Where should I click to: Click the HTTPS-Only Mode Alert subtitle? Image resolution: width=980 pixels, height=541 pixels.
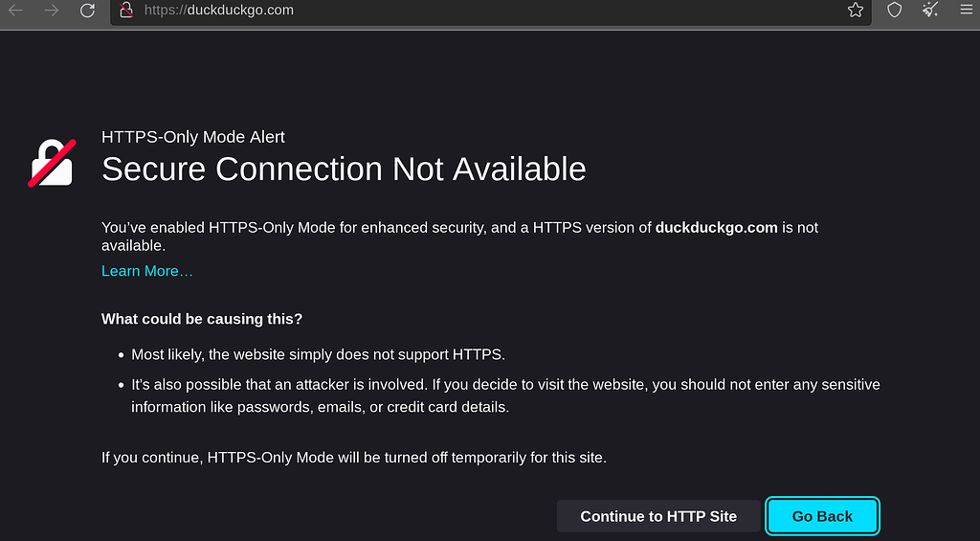[x=193, y=137]
